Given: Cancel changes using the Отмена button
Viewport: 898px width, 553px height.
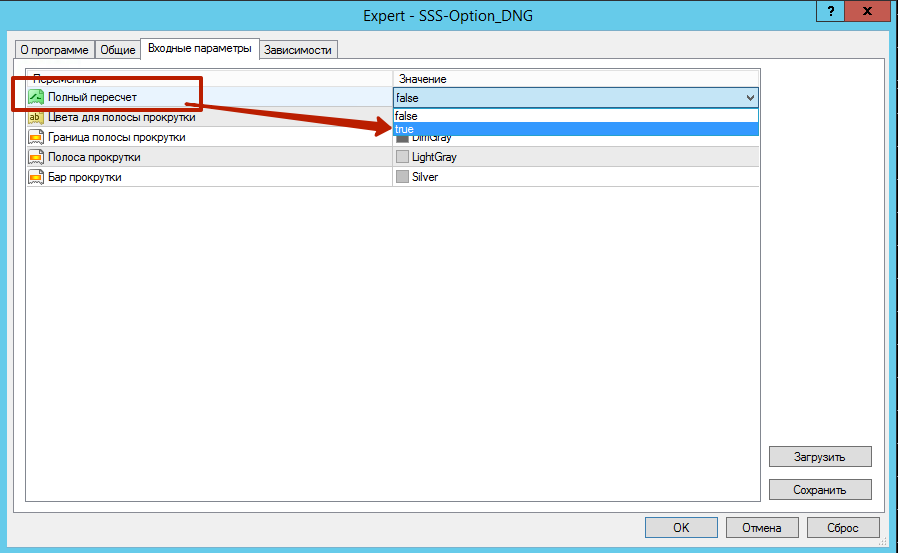Looking at the screenshot, I should click(761, 527).
